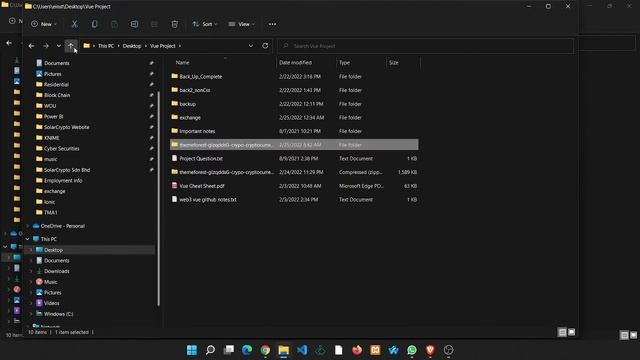640x360 pixels.
Task: Open Residential folder in sidebar
Action: [56, 84]
